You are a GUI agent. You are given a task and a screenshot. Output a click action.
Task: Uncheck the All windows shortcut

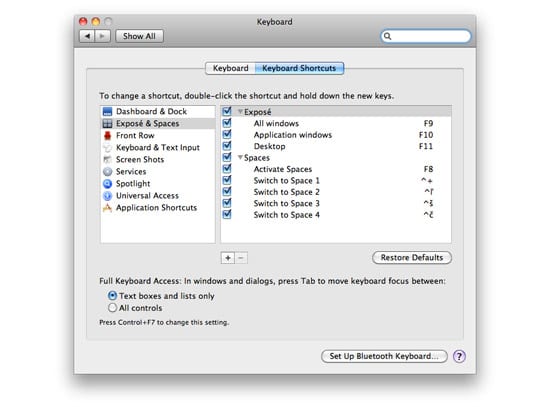tap(227, 123)
